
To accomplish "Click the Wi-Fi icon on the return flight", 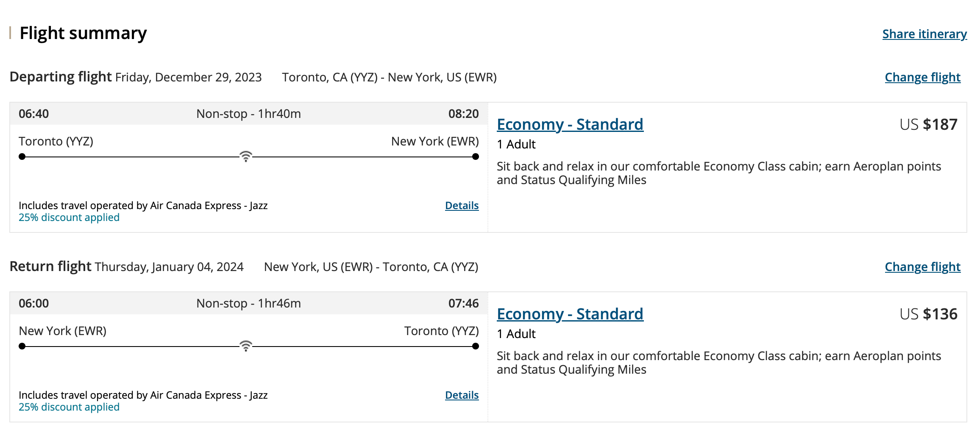I will [x=246, y=346].
